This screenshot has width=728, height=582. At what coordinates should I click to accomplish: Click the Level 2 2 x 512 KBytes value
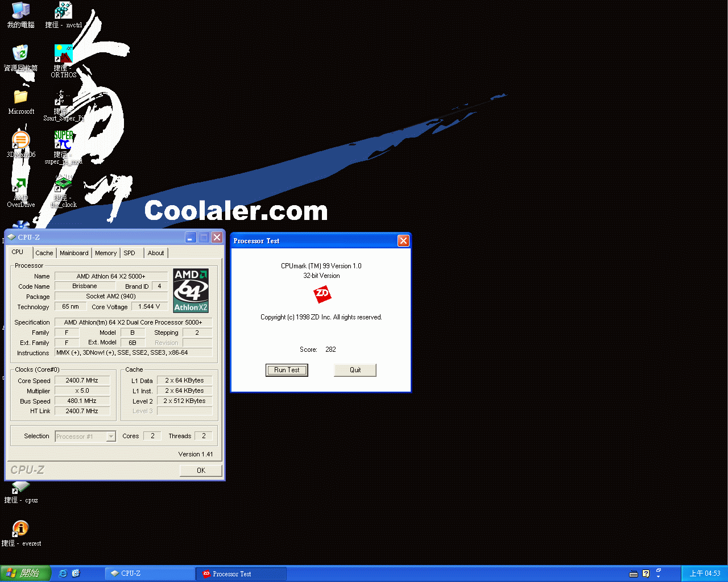click(185, 401)
